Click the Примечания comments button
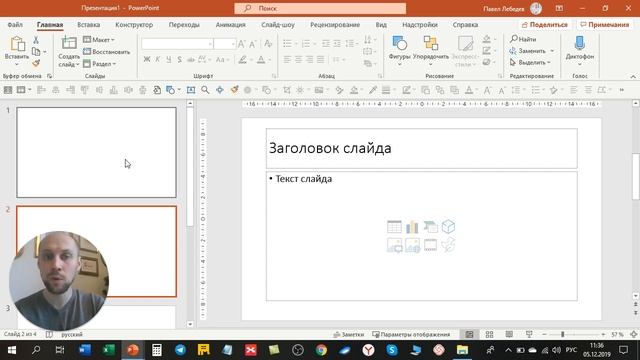 [x=604, y=24]
